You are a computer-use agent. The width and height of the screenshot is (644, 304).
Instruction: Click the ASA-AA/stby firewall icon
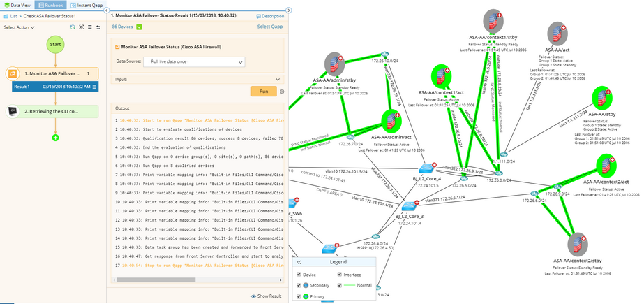pyautogui.click(x=602, y=97)
